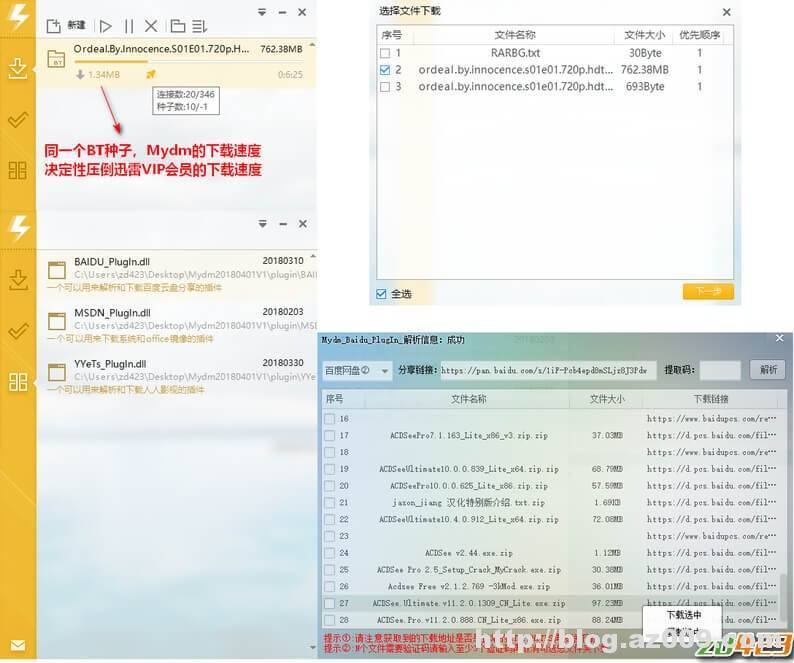Check row 27 ACDSee.Ultimate.v11.2.0.1309 checkbox
This screenshot has height=663, width=794.
(330, 603)
